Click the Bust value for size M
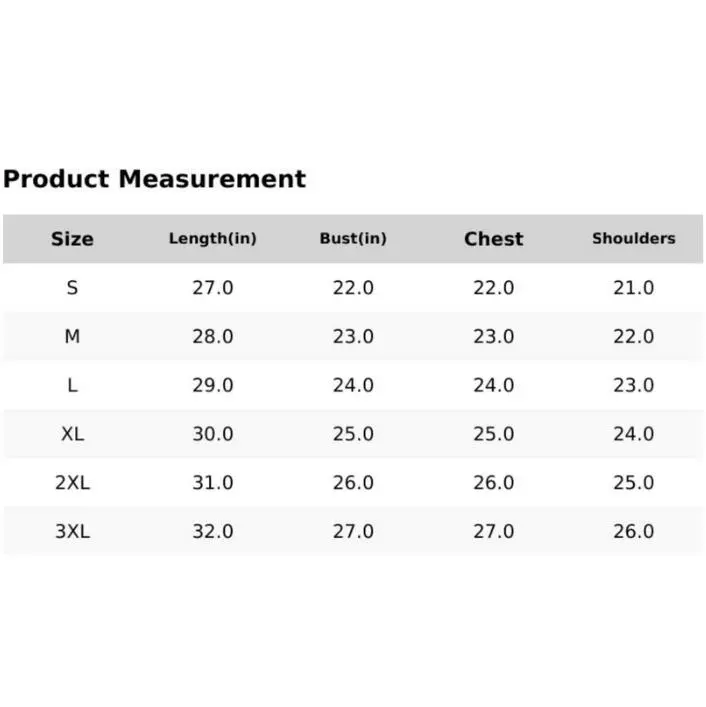The image size is (706, 707). click(353, 337)
